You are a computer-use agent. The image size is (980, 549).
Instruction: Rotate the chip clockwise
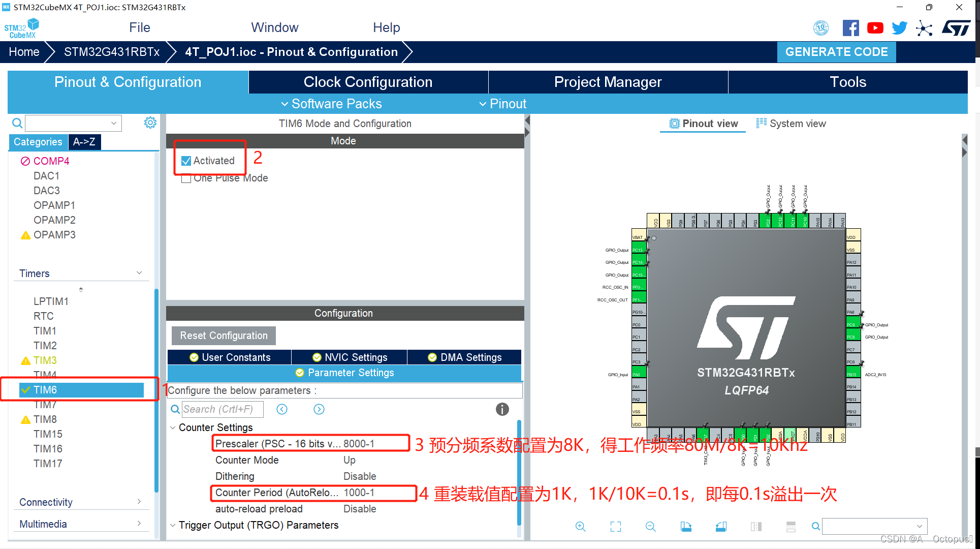[686, 527]
